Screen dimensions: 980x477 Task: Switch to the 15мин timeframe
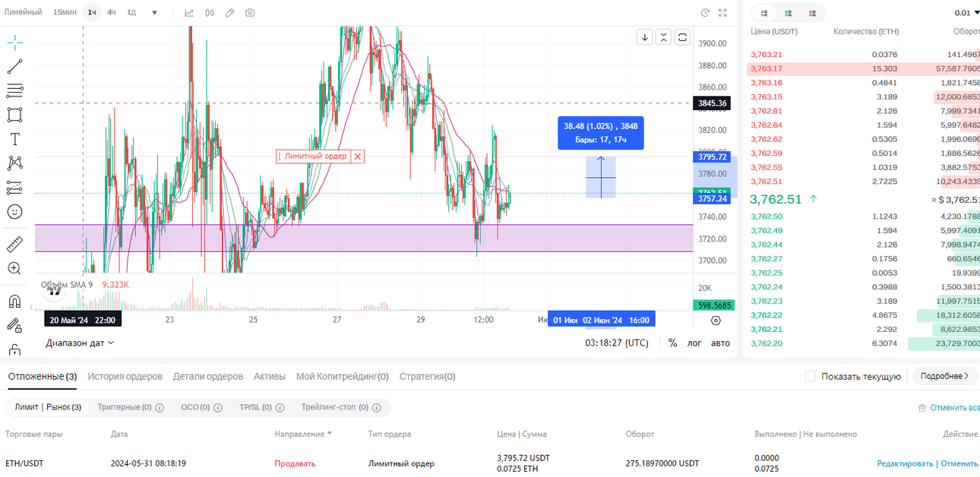(x=65, y=13)
